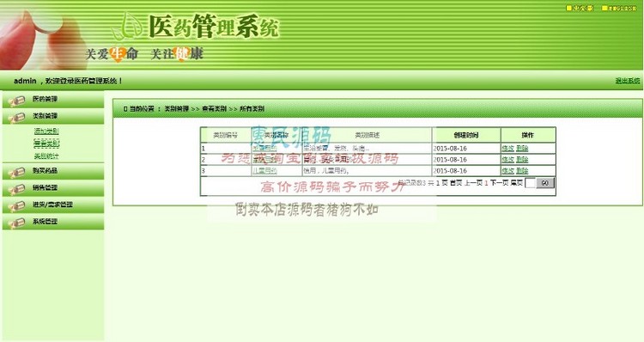
Task: Select the 查看类别 sub-link
Action: click(46, 144)
